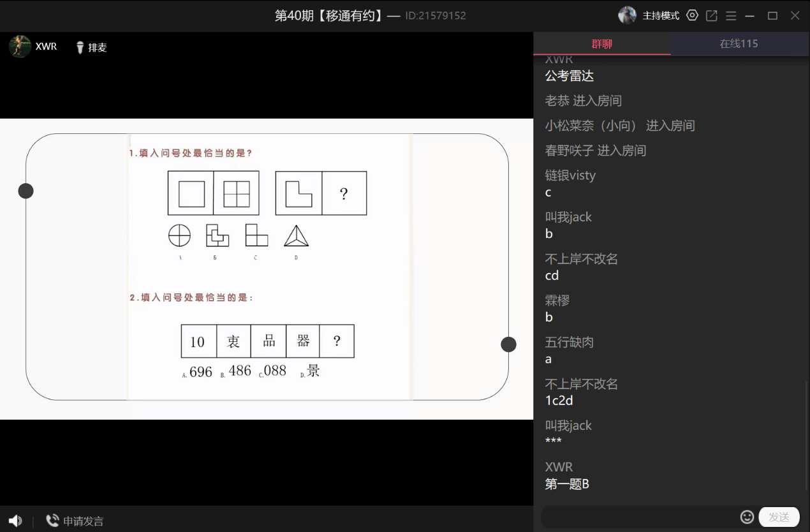Click the 申请发言 link
The width and height of the screenshot is (810, 532).
tap(83, 521)
